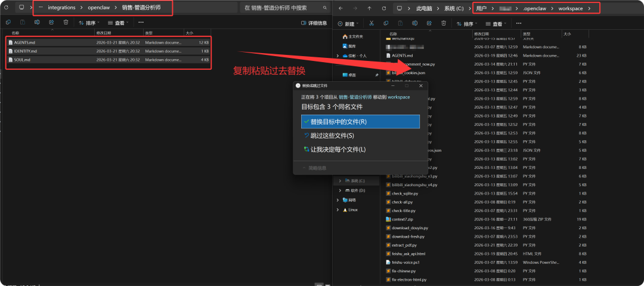
Task: Click the PC monitor icon in left address bar
Action: (x=22, y=8)
